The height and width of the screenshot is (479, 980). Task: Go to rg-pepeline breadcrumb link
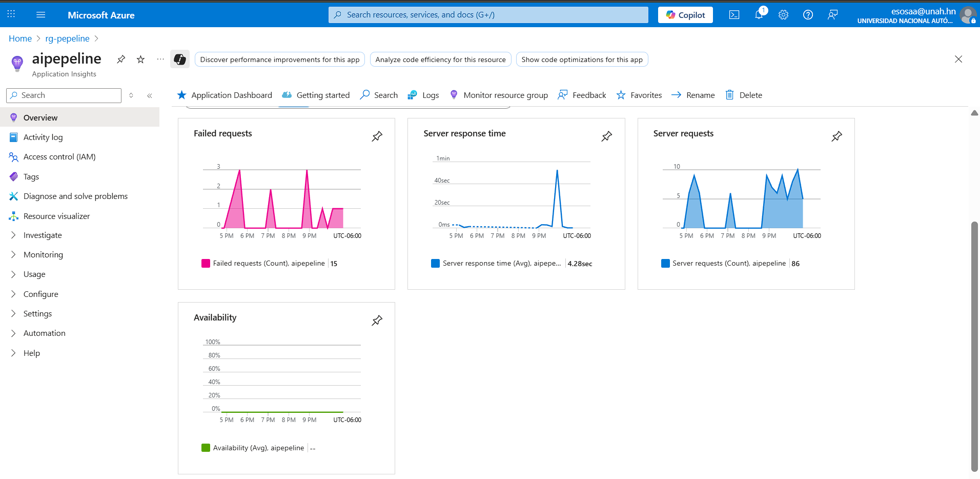coord(67,38)
